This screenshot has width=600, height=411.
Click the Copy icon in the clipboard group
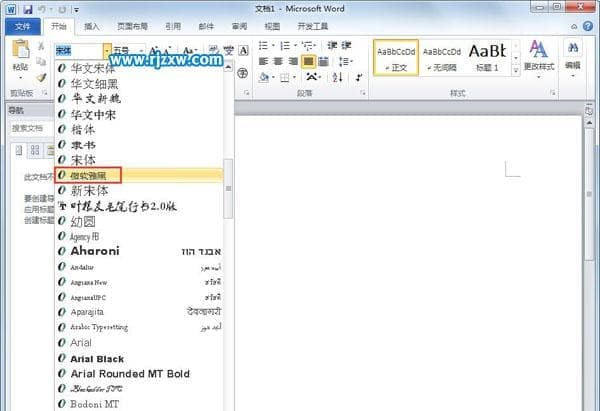[x=41, y=62]
